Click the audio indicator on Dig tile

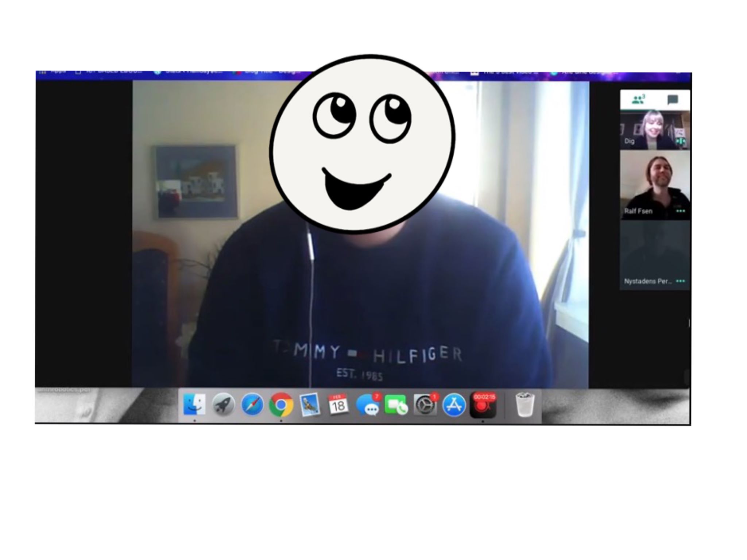pyautogui.click(x=681, y=141)
